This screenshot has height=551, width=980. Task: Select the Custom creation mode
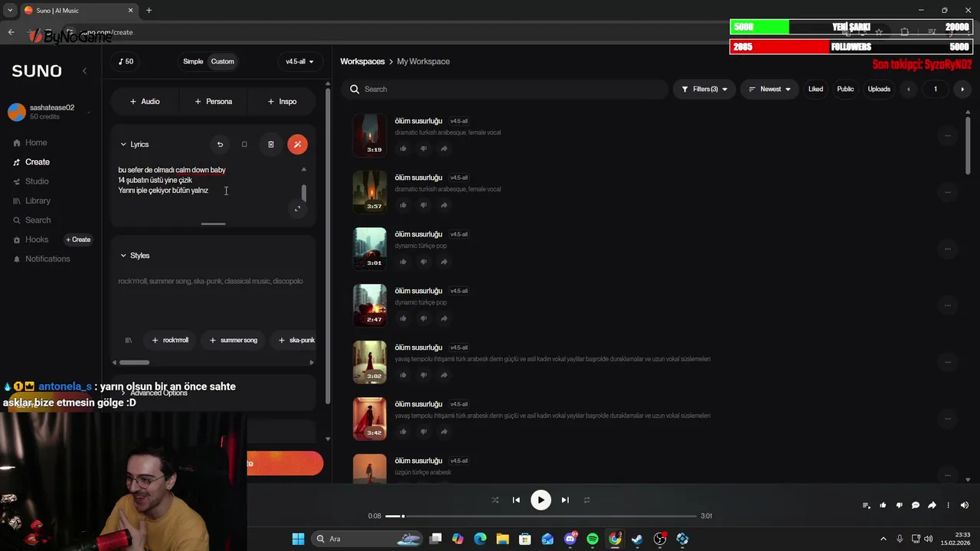(222, 61)
